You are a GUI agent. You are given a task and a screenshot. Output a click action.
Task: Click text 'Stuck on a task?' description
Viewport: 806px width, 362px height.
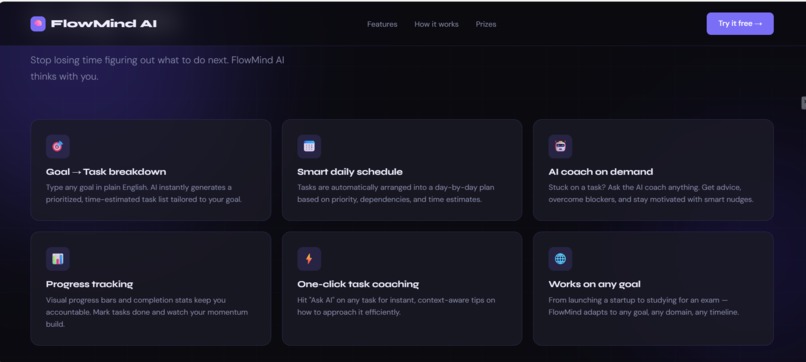[651, 193]
